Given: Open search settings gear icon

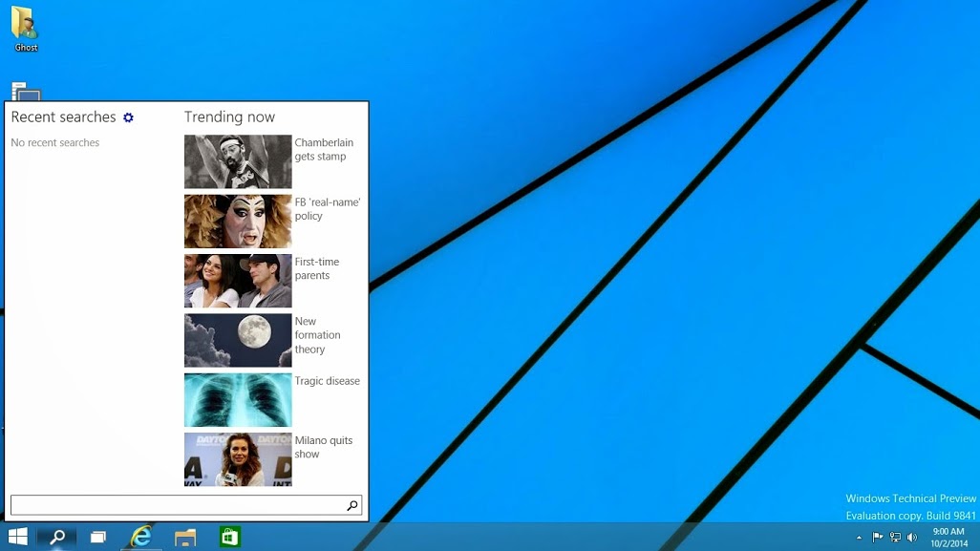Looking at the screenshot, I should pyautogui.click(x=128, y=117).
